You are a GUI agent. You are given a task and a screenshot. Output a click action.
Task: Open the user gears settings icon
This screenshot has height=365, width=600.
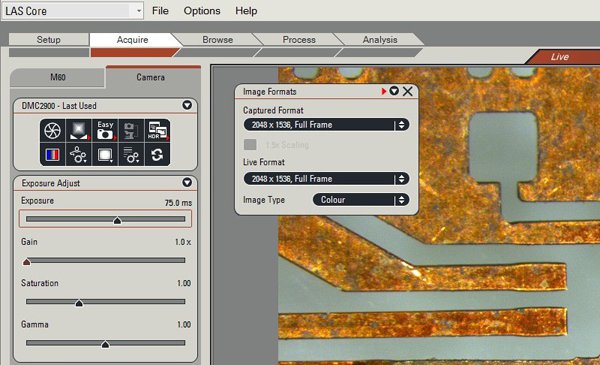[79, 155]
